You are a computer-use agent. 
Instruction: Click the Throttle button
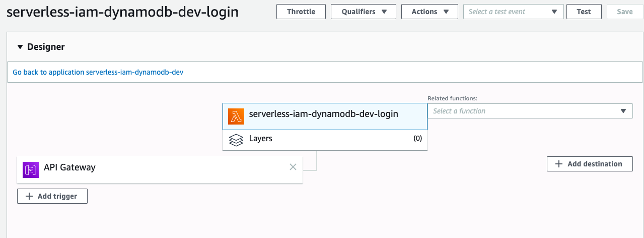click(301, 12)
